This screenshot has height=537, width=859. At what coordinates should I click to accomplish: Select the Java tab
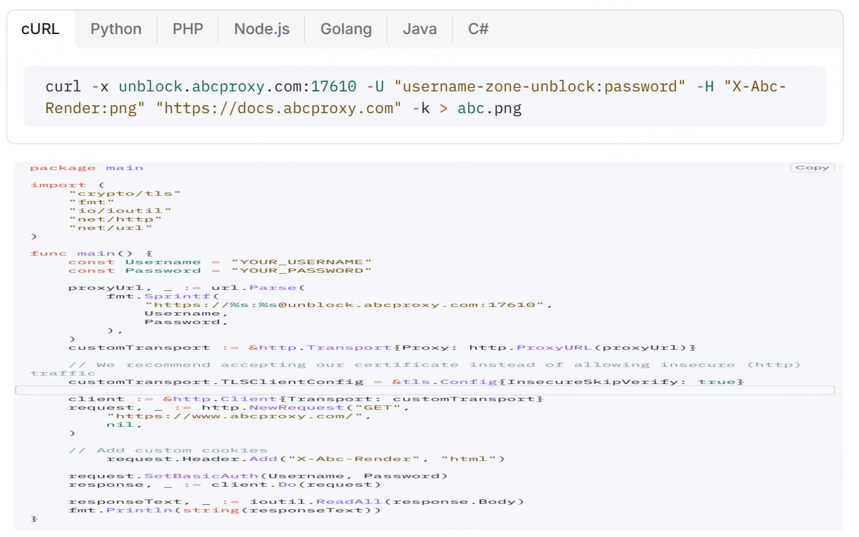pos(420,29)
